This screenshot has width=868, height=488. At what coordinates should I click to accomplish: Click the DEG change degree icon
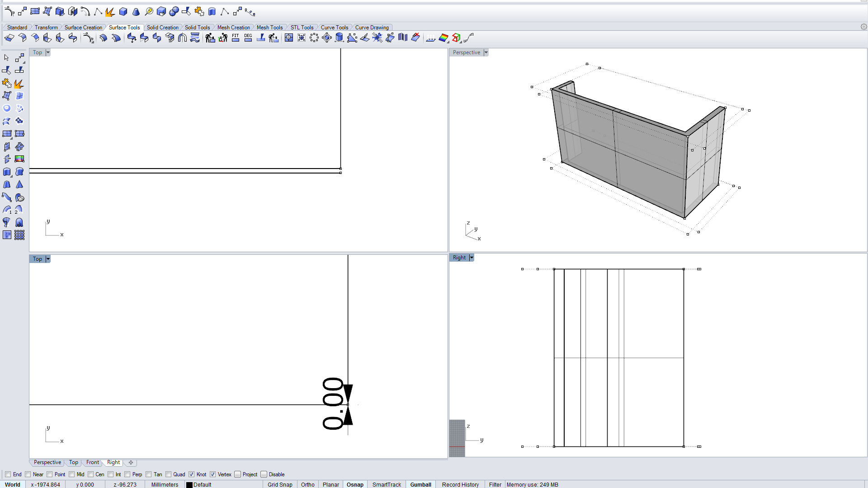click(248, 38)
